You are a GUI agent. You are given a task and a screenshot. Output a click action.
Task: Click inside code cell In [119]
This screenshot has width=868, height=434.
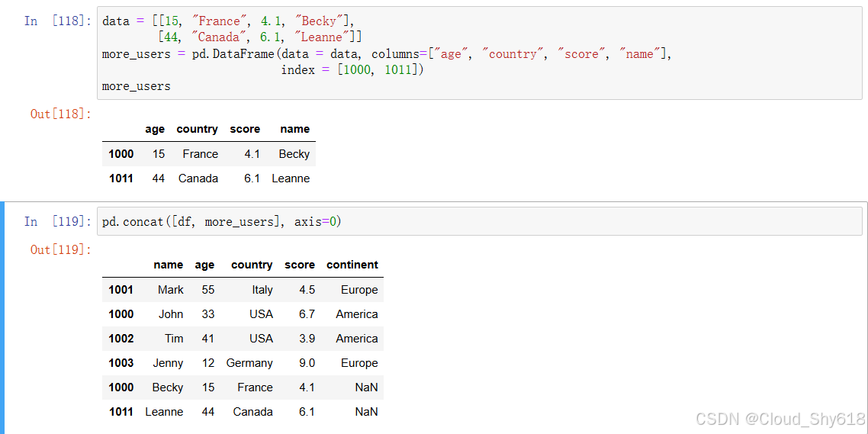point(480,221)
